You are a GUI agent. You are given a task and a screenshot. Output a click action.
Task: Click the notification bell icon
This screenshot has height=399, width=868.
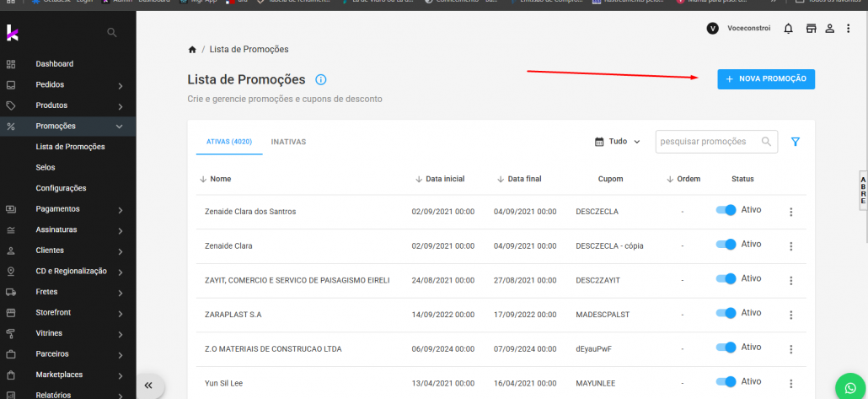(x=789, y=29)
